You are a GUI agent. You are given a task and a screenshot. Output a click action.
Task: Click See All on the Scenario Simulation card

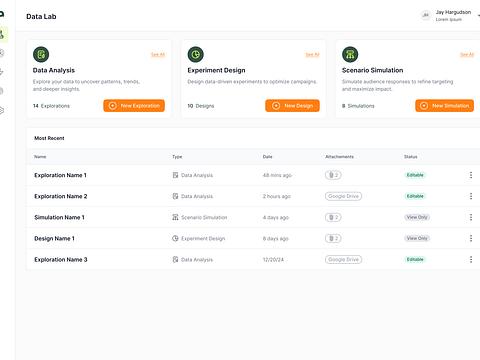click(467, 54)
